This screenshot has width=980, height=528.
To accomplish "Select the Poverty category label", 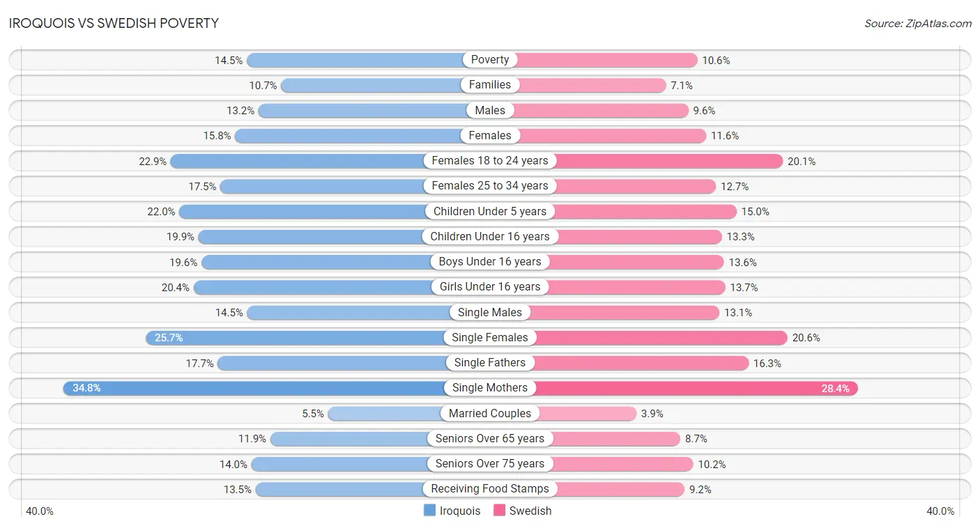I will pyautogui.click(x=490, y=60).
